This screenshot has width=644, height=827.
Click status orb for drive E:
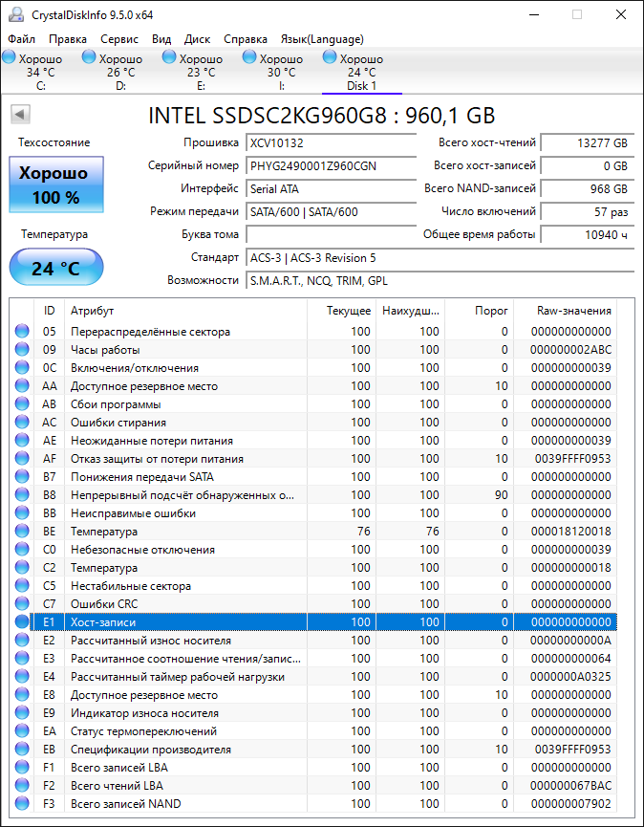tap(170, 57)
